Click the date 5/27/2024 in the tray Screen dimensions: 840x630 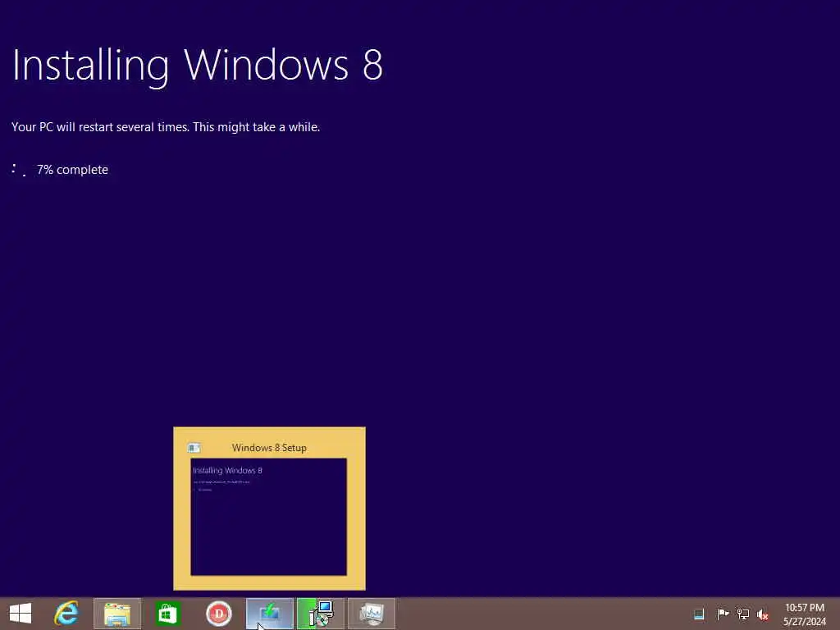pos(805,622)
